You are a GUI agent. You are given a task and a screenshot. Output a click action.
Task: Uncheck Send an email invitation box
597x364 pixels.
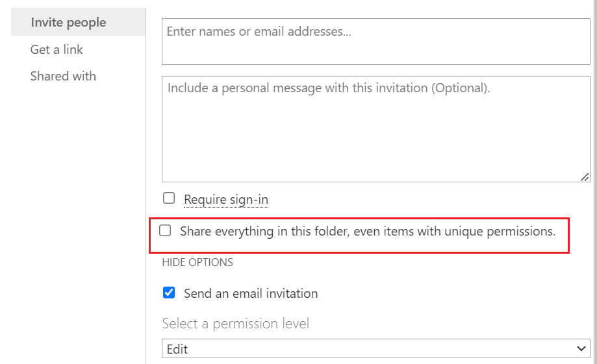tap(169, 293)
